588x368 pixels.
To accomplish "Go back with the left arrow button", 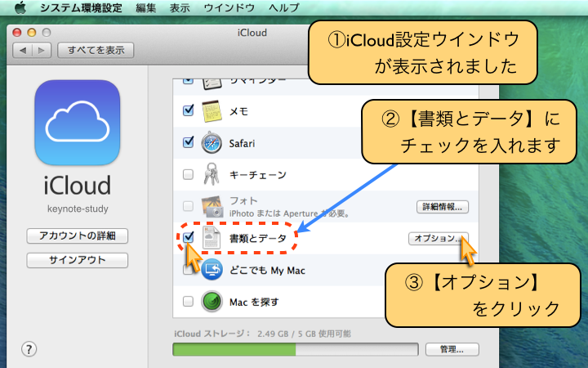I will pos(23,51).
